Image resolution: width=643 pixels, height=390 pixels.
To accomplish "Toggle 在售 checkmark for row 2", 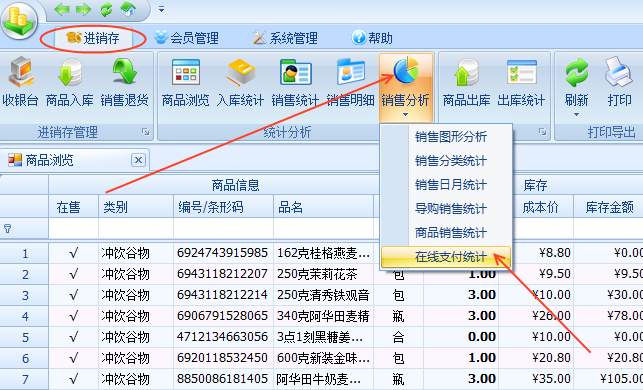I will click(x=73, y=274).
